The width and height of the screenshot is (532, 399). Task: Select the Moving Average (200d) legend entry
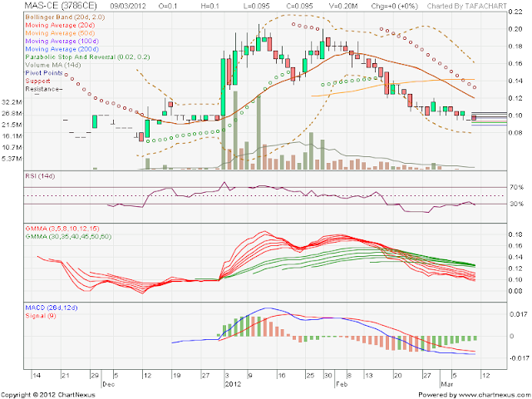pos(62,49)
